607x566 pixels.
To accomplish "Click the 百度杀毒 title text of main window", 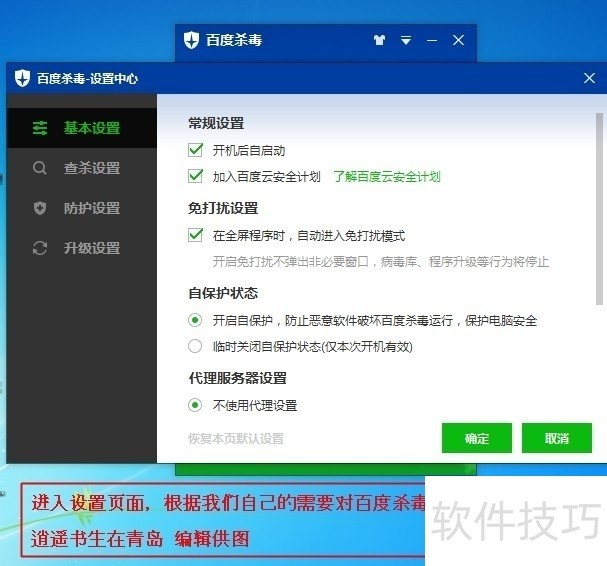I will pos(234,40).
